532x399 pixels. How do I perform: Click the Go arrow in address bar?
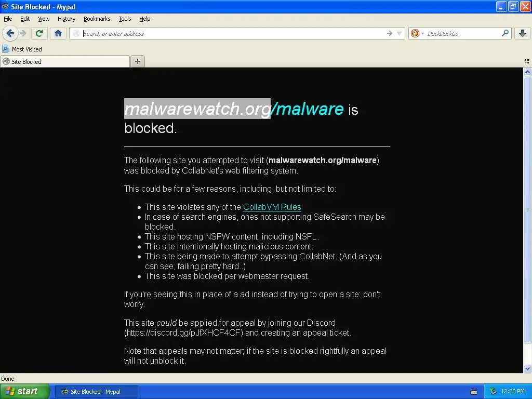390,33
